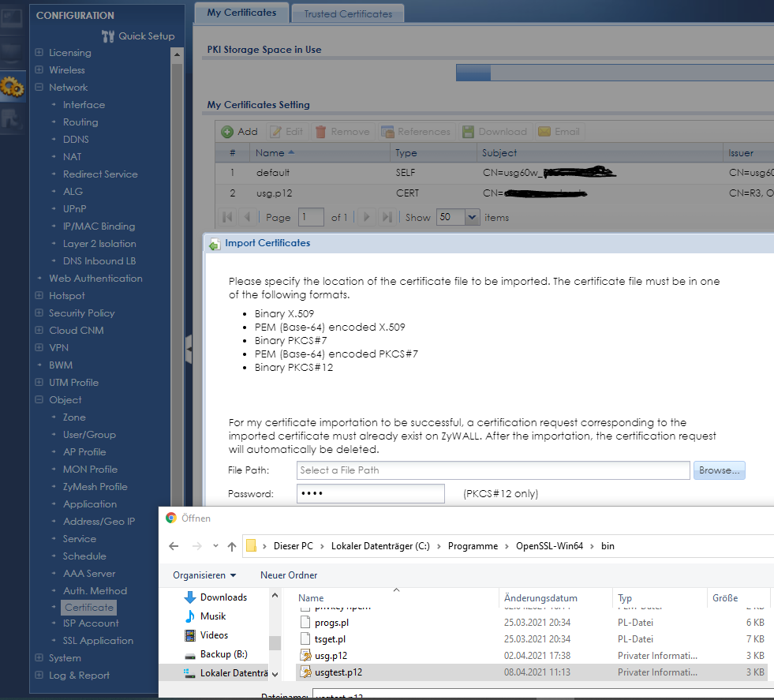Image resolution: width=774 pixels, height=700 pixels.
Task: Open the Organisieren menu
Action: tap(205, 575)
